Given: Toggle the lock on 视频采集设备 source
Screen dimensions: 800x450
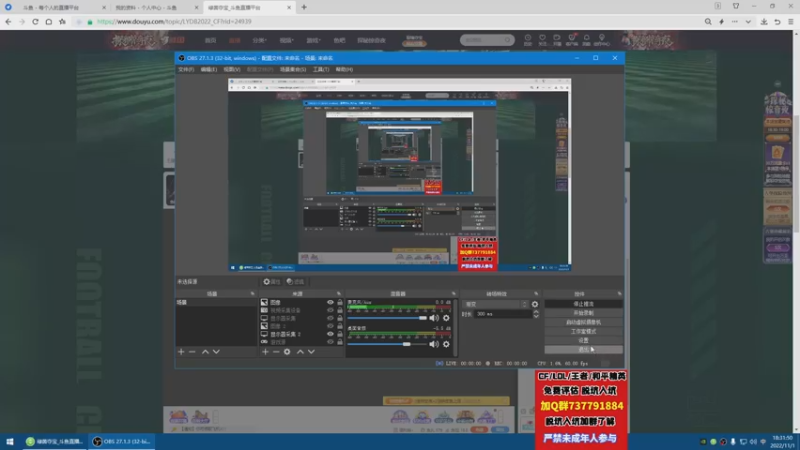Looking at the screenshot, I should 340,310.
